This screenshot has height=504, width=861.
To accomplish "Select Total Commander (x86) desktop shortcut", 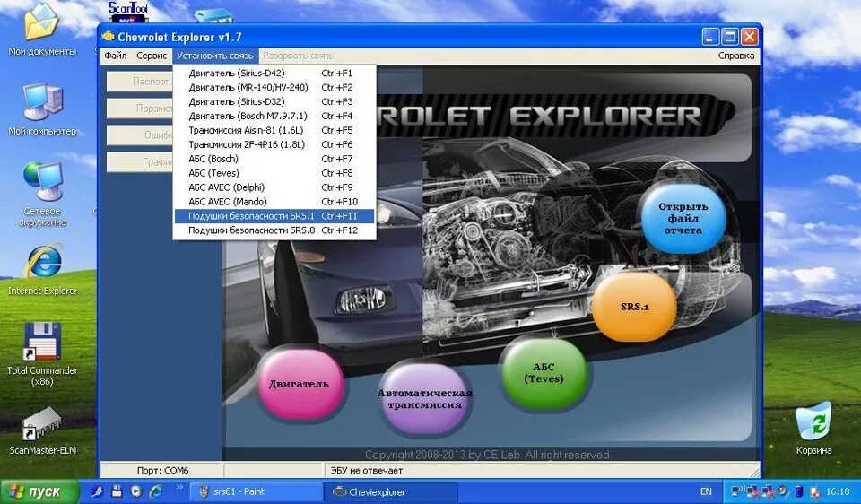I will pyautogui.click(x=42, y=354).
